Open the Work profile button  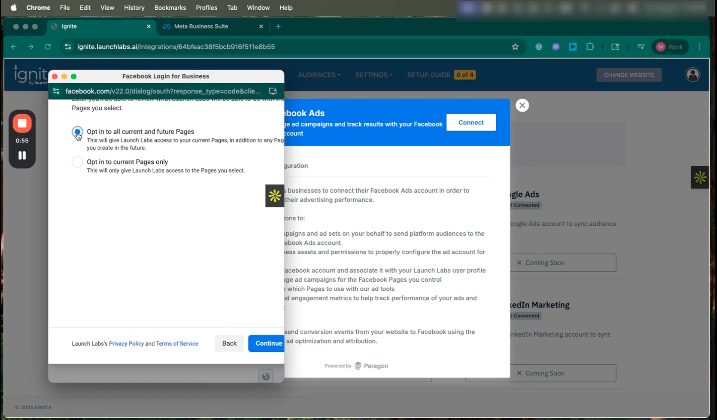(x=670, y=47)
